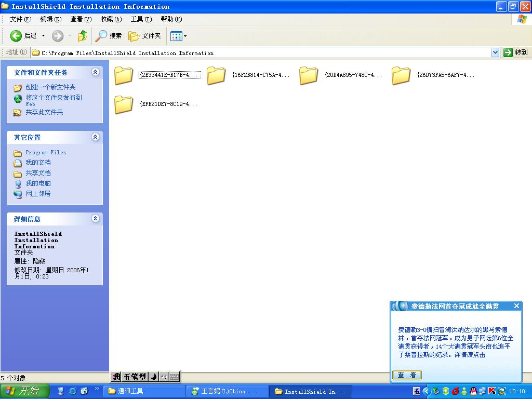Viewport: 532px width, 399px height.
Task: Collapse the 其它位置 panel
Action: pyautogui.click(x=96, y=137)
